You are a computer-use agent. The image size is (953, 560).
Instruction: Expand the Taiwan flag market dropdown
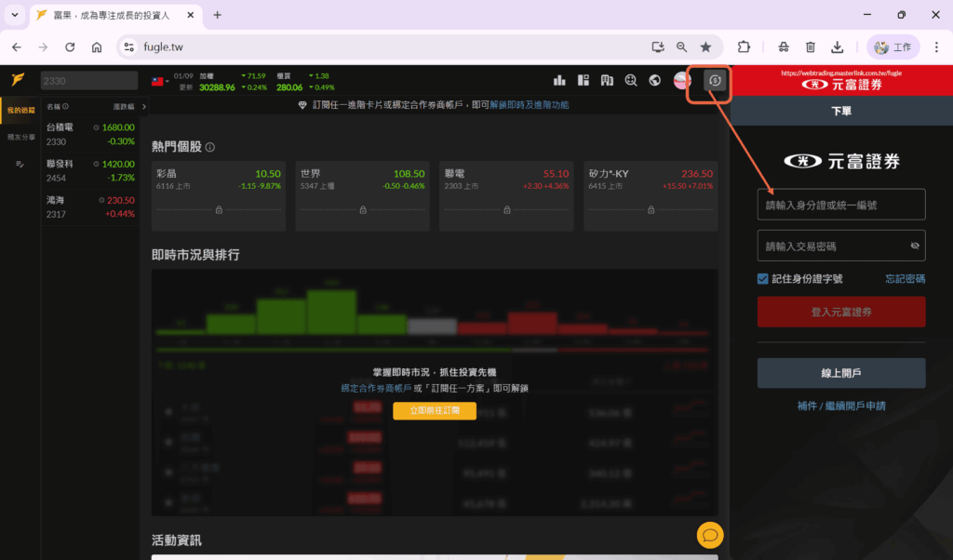[159, 81]
